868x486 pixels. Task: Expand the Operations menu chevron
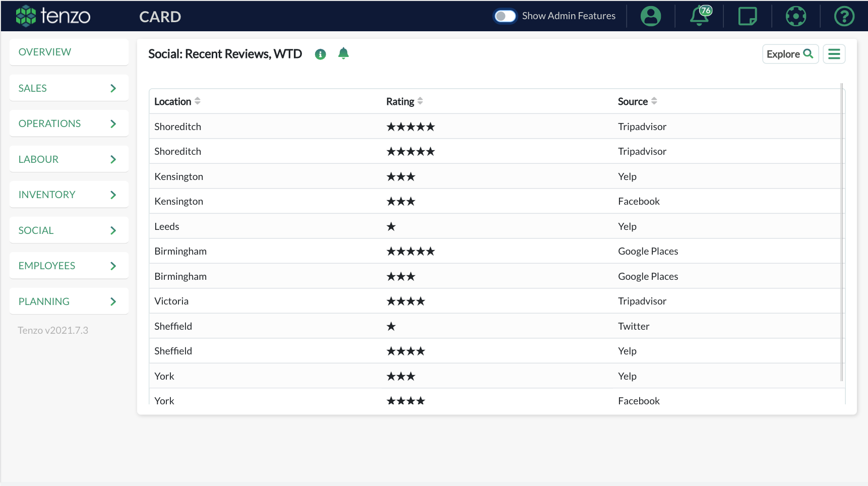pyautogui.click(x=113, y=124)
